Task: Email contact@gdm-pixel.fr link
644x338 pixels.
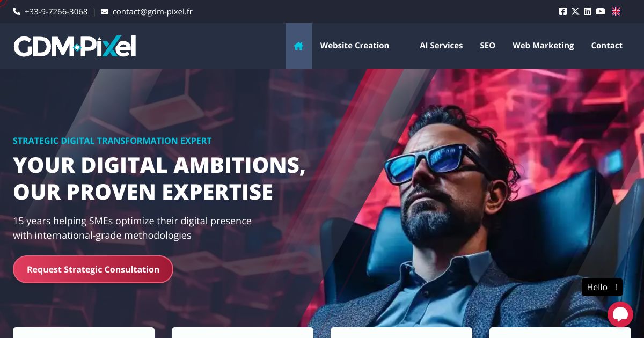Action: pos(152,11)
